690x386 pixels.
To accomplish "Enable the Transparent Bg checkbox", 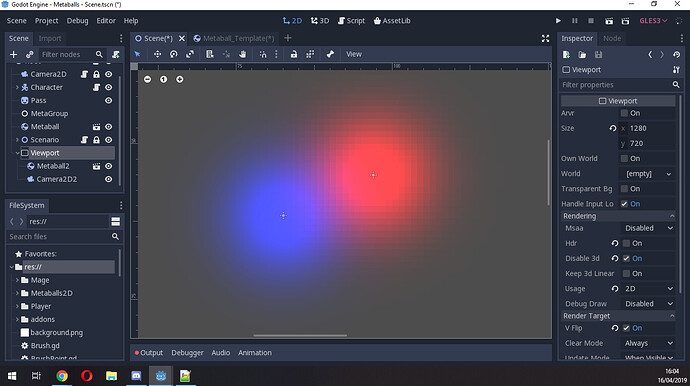I will coord(624,189).
